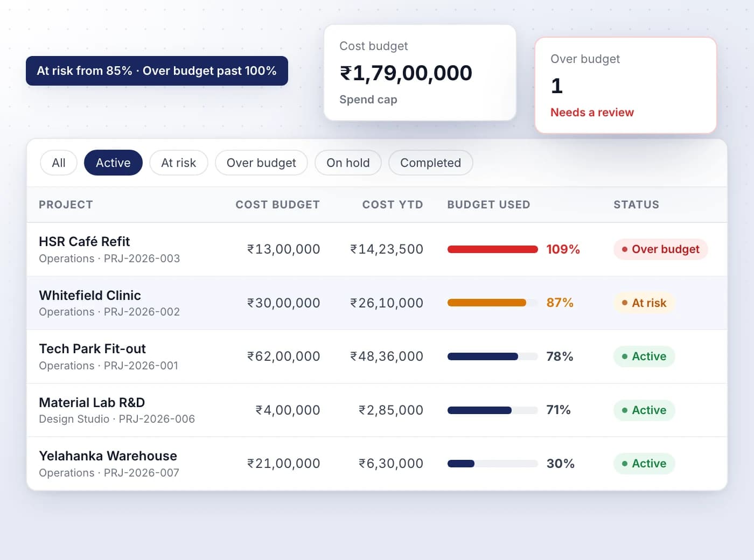Click the Design Studio · PRJ-2026-006 subtitle
The image size is (754, 560).
pos(117,419)
